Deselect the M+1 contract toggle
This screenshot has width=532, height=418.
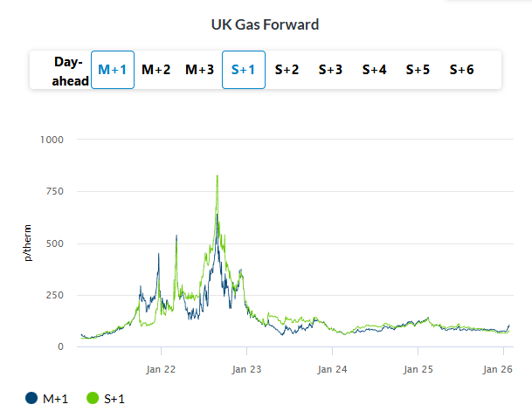point(113,70)
